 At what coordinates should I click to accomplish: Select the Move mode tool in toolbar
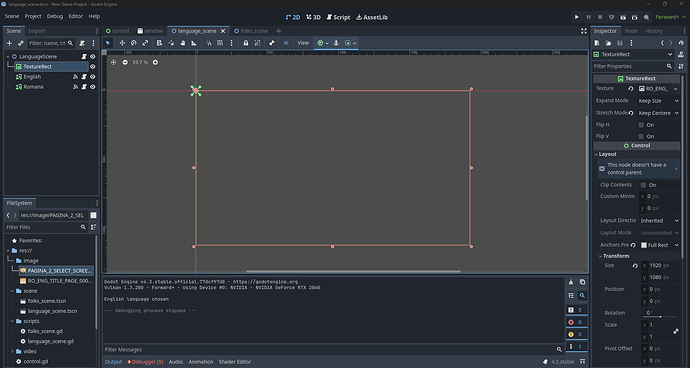click(x=122, y=43)
